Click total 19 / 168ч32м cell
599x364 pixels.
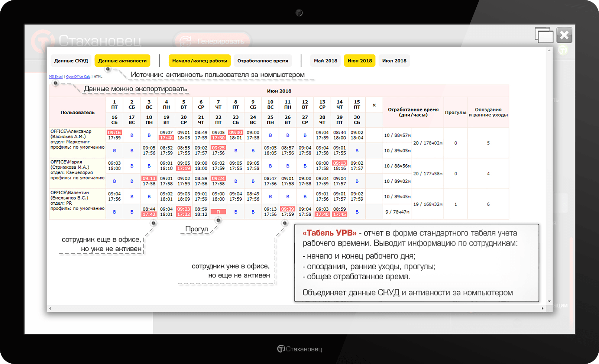[x=428, y=204]
